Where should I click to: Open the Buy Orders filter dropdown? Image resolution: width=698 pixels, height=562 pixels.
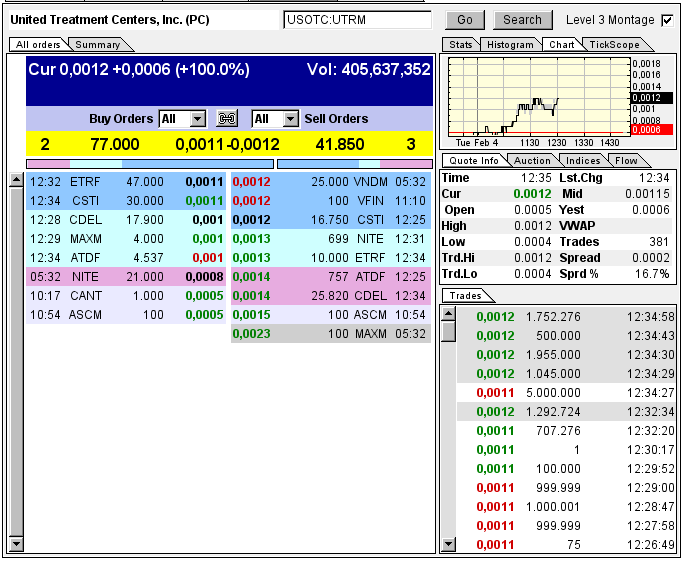click(x=197, y=119)
